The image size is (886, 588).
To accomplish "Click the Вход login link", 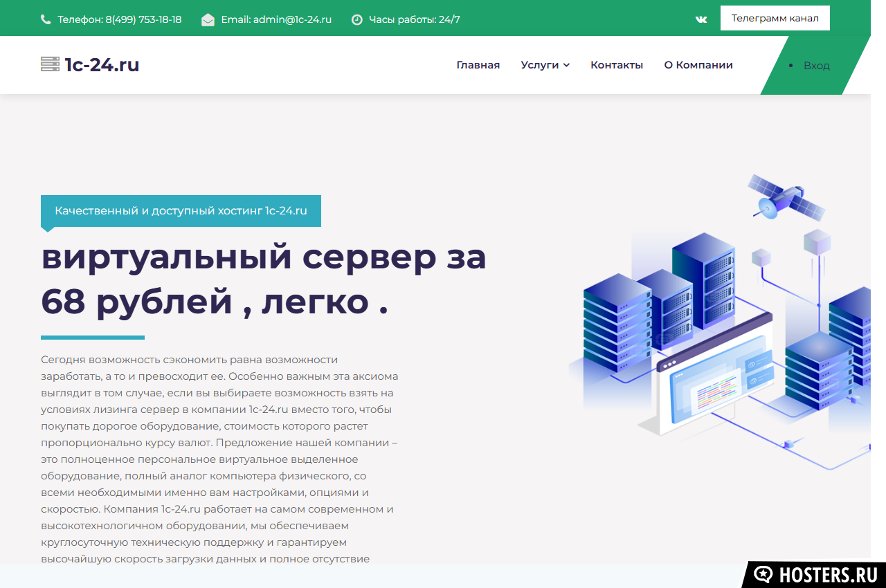I will click(x=816, y=66).
